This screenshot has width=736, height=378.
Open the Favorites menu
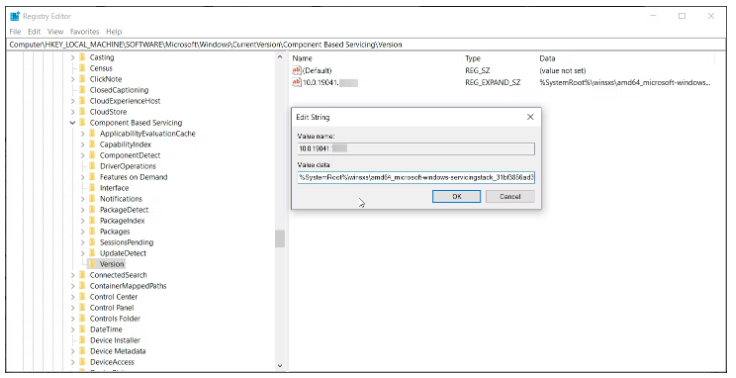click(84, 31)
